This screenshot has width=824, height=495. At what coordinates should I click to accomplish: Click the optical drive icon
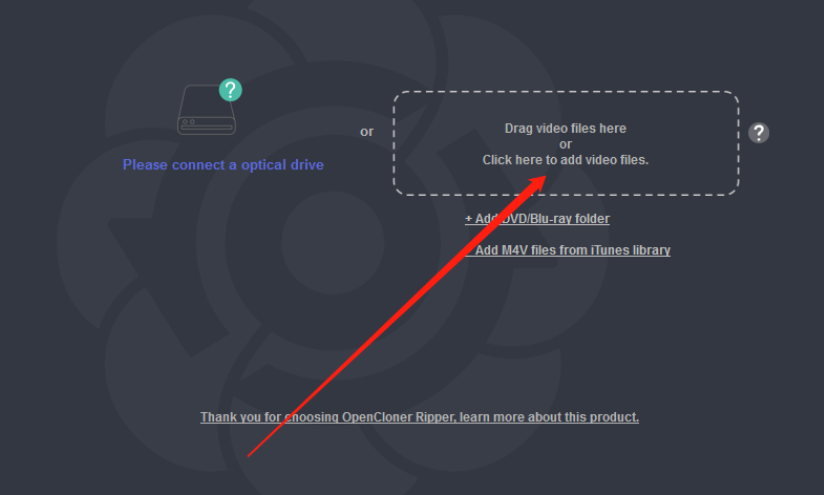(x=207, y=109)
